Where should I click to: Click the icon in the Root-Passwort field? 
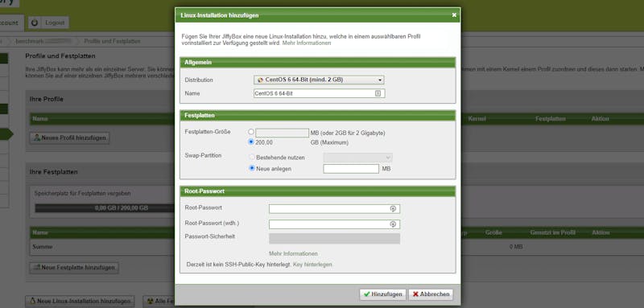point(393,209)
